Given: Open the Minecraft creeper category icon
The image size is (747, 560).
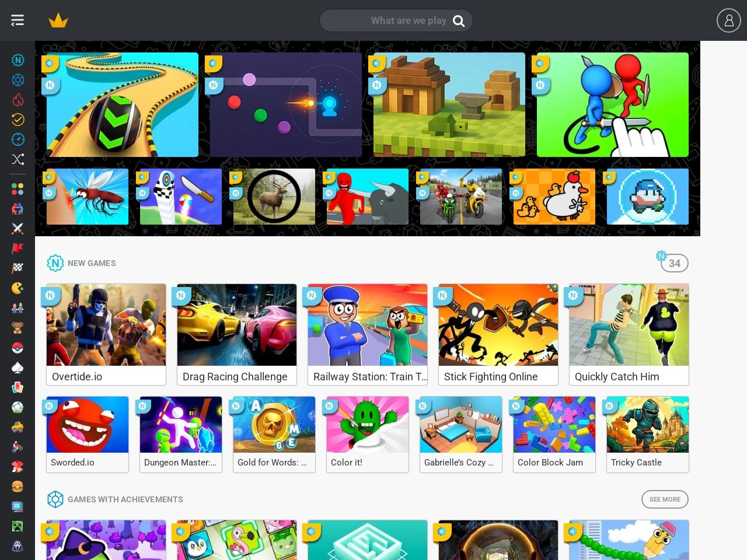Looking at the screenshot, I should coord(18,526).
